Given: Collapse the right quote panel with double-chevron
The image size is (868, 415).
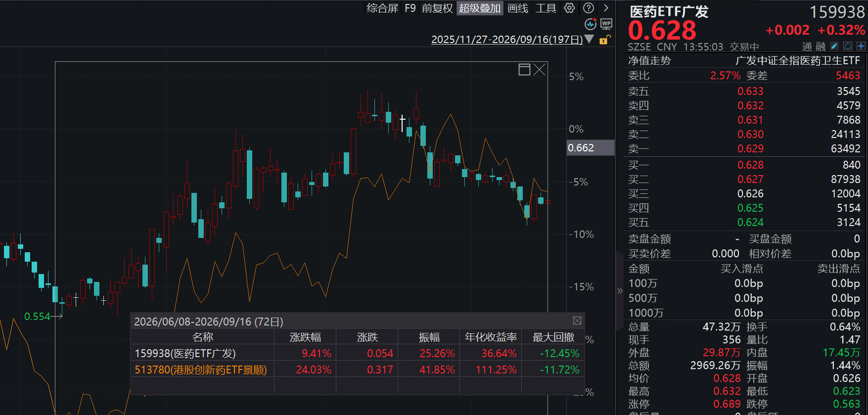Looking at the screenshot, I should [x=620, y=291].
